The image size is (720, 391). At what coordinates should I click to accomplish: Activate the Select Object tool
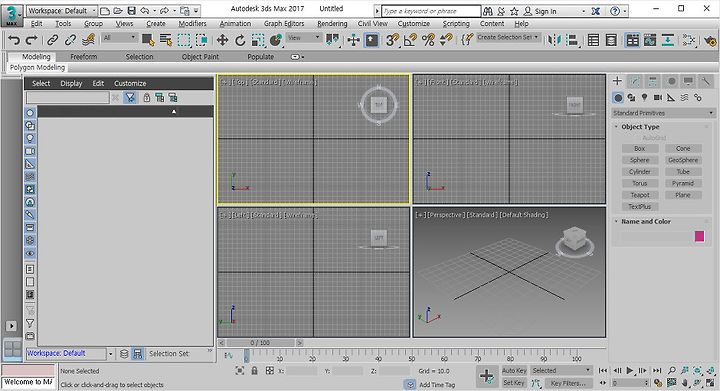pyautogui.click(x=148, y=40)
